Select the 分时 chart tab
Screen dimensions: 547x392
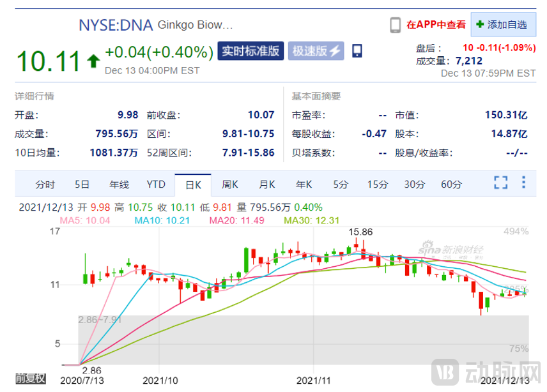pyautogui.click(x=45, y=185)
